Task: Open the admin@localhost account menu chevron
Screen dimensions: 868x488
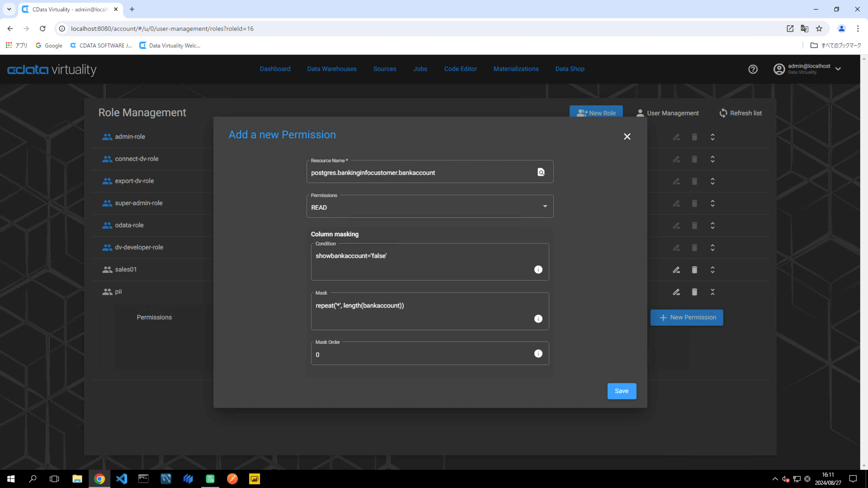Action: tap(838, 69)
